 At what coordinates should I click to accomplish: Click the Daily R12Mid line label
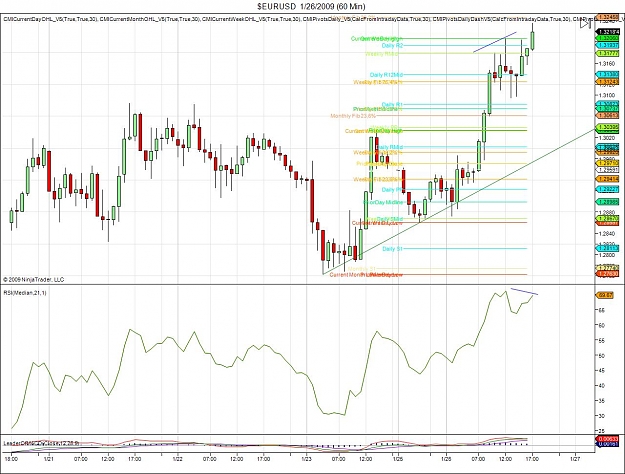pos(386,75)
